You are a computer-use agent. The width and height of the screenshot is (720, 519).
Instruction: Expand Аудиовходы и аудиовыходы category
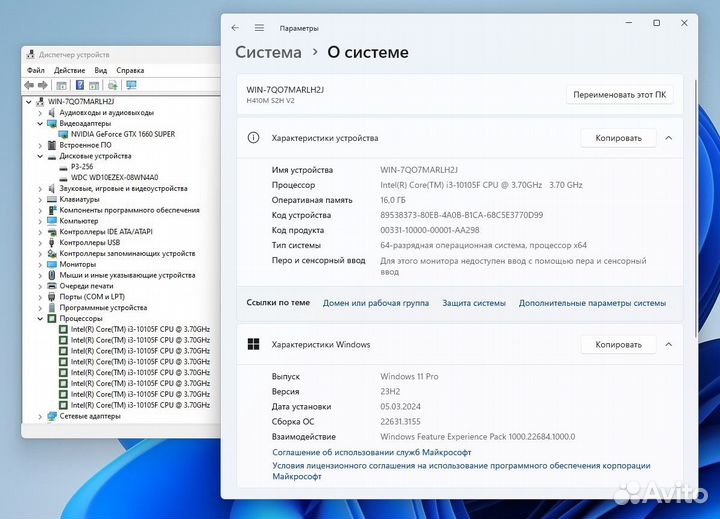tap(40, 113)
